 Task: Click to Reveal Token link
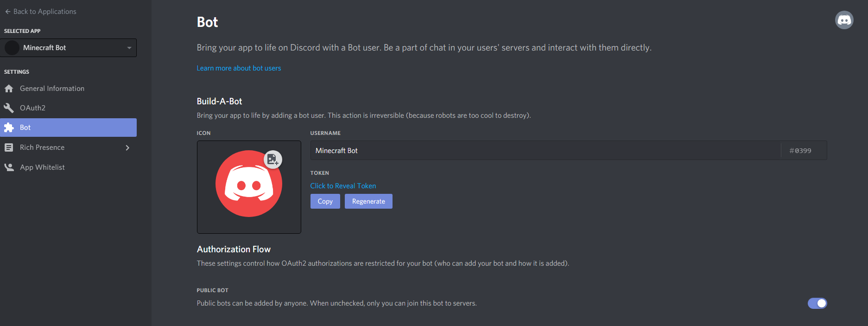(x=343, y=186)
